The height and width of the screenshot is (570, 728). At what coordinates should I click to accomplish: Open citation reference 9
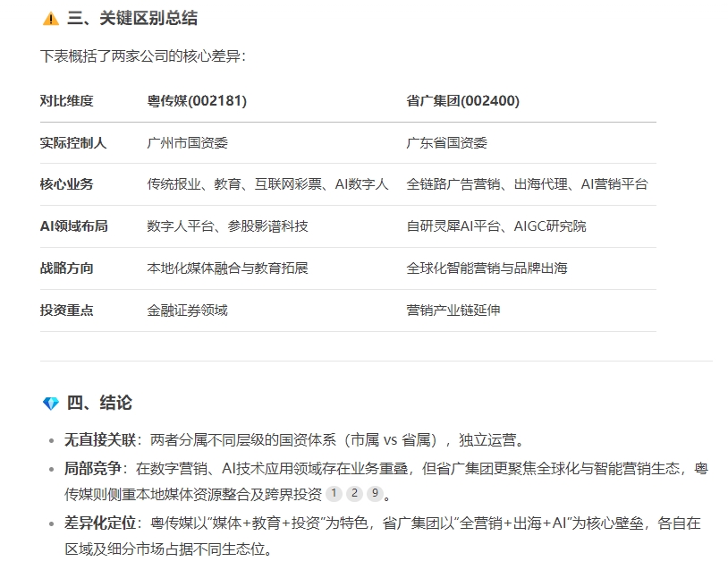(375, 493)
